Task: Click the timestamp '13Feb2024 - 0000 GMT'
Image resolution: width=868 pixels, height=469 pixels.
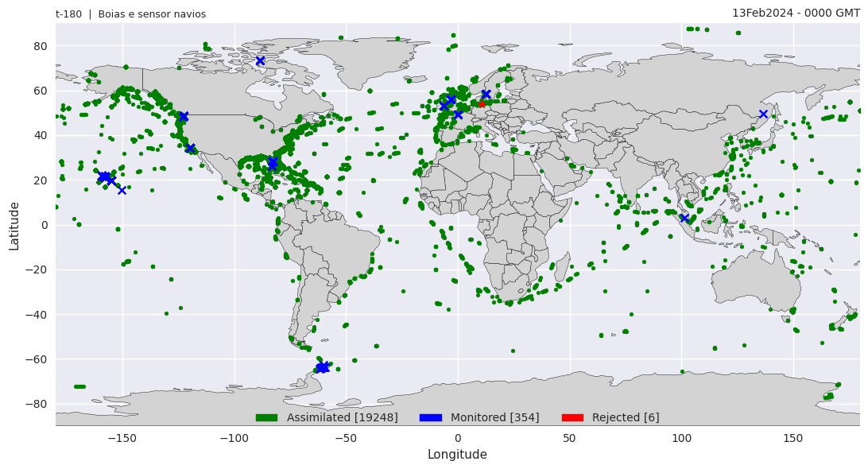Action: tap(796, 13)
